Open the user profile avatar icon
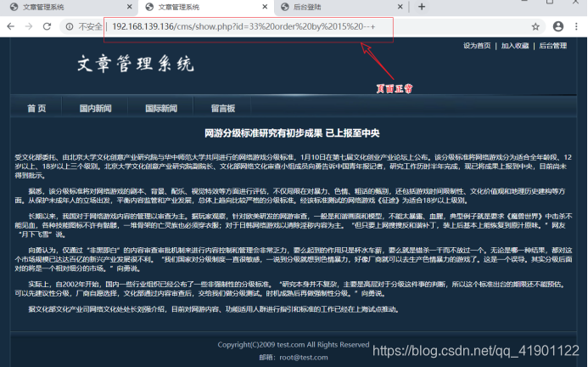The image size is (588, 367). click(x=558, y=26)
